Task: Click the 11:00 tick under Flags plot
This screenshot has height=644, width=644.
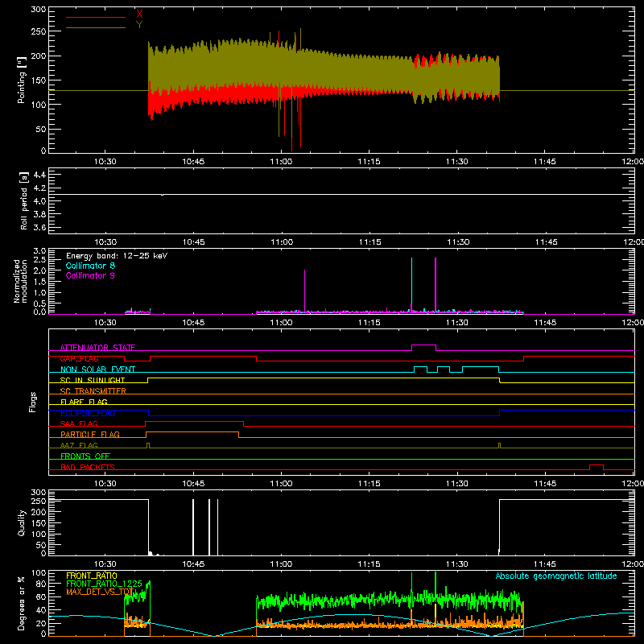Action: pos(281,484)
